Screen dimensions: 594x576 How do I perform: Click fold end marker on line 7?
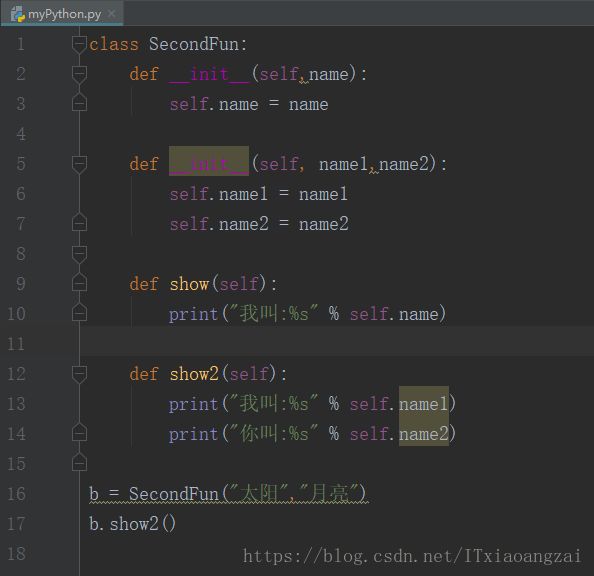[80, 222]
